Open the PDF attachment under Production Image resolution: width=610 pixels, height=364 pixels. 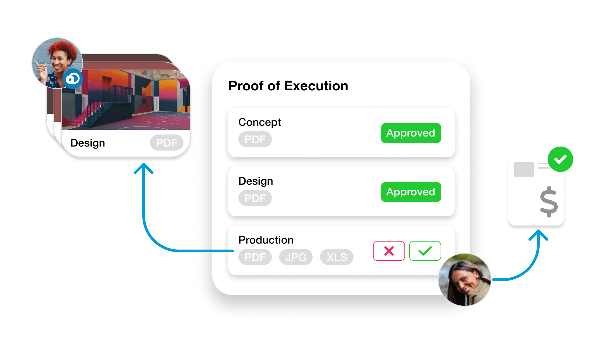click(255, 257)
